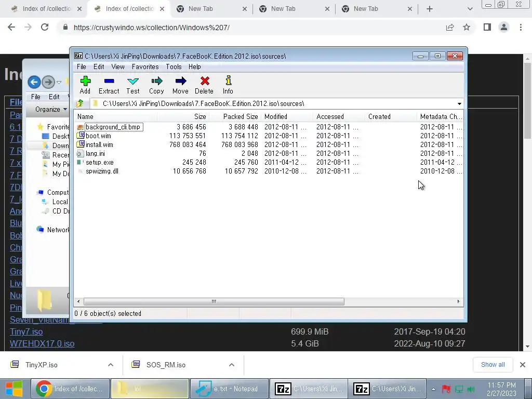Open W7EHDX17.0.iso link

tap(42, 343)
